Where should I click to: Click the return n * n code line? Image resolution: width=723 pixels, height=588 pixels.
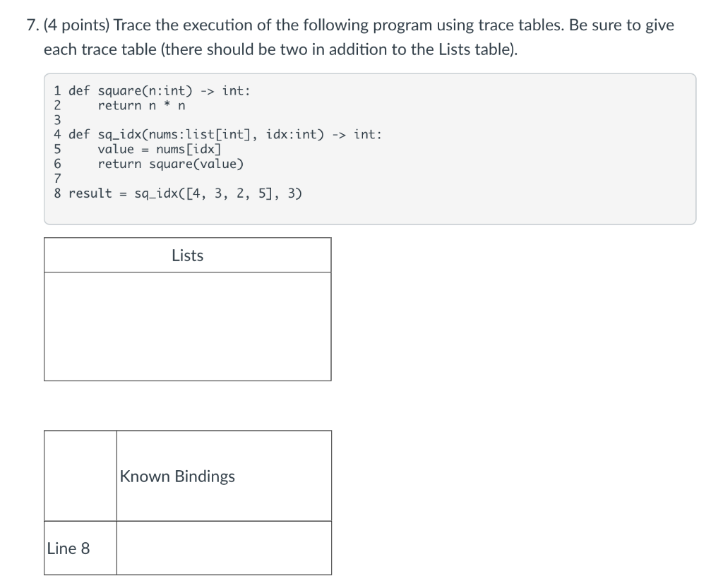pos(141,105)
